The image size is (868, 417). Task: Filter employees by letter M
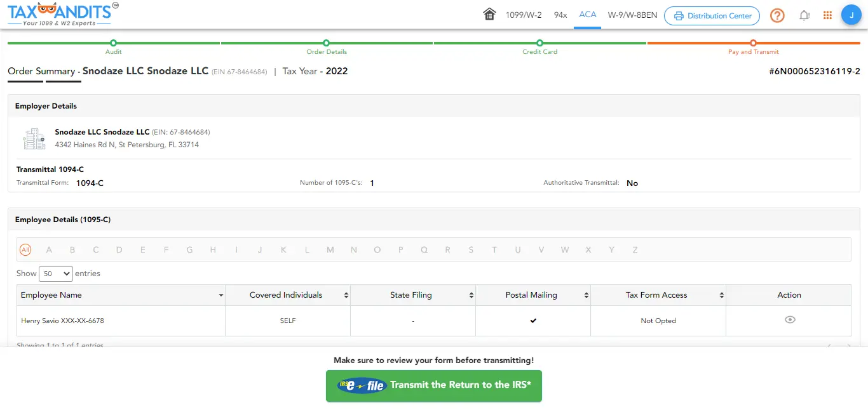[330, 250]
